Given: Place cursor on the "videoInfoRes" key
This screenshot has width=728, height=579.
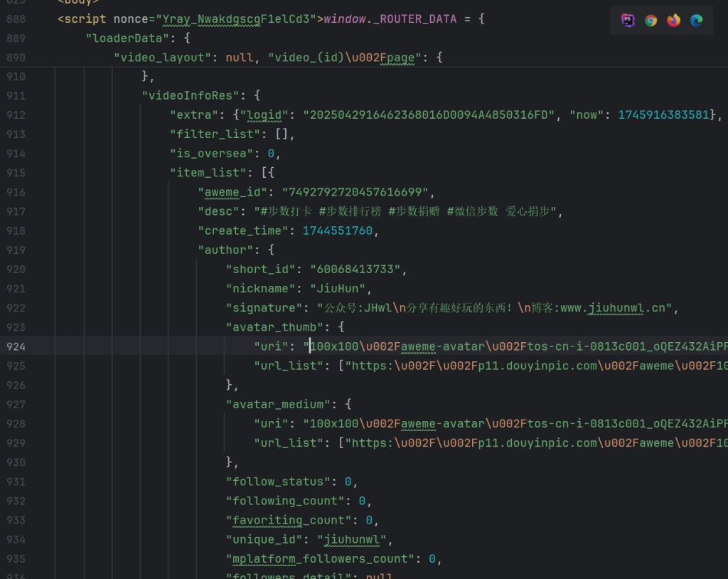Looking at the screenshot, I should point(194,96).
